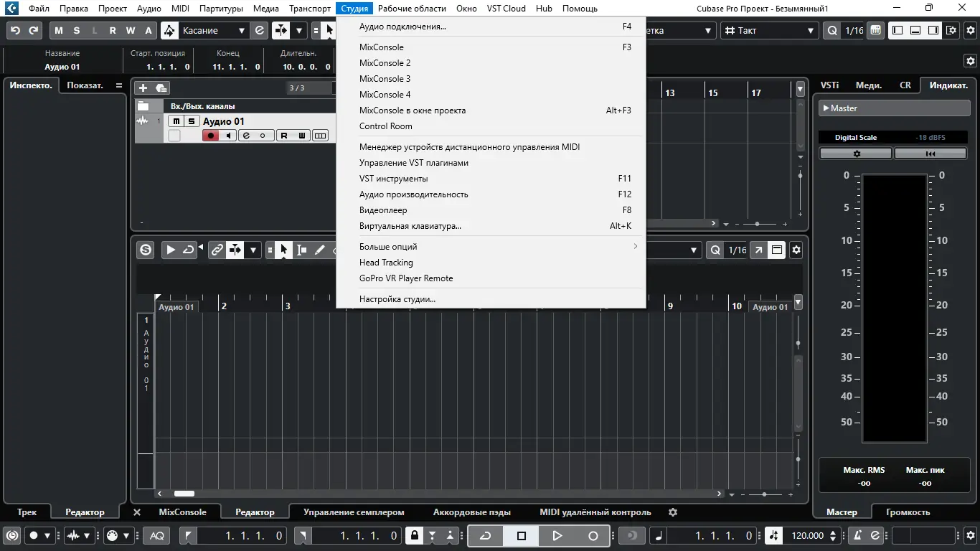Select the range tool in lower editor
Viewport: 980px width, 551px height.
click(302, 250)
